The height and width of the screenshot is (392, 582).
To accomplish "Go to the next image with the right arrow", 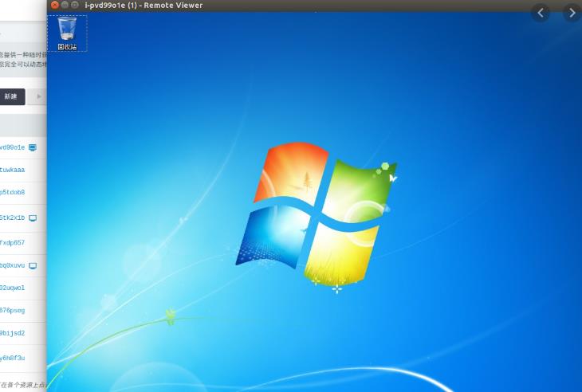I will (x=572, y=14).
